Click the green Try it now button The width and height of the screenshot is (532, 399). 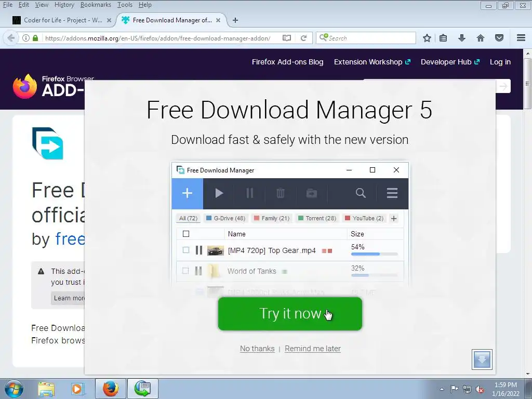[x=290, y=314]
